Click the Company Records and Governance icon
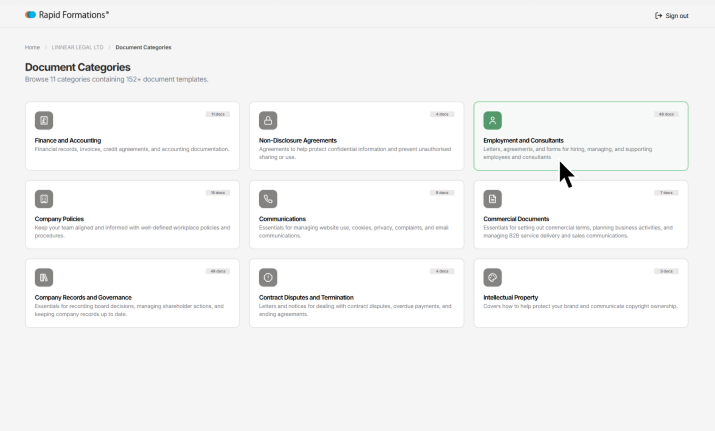This screenshot has width=715, height=431. [x=44, y=277]
